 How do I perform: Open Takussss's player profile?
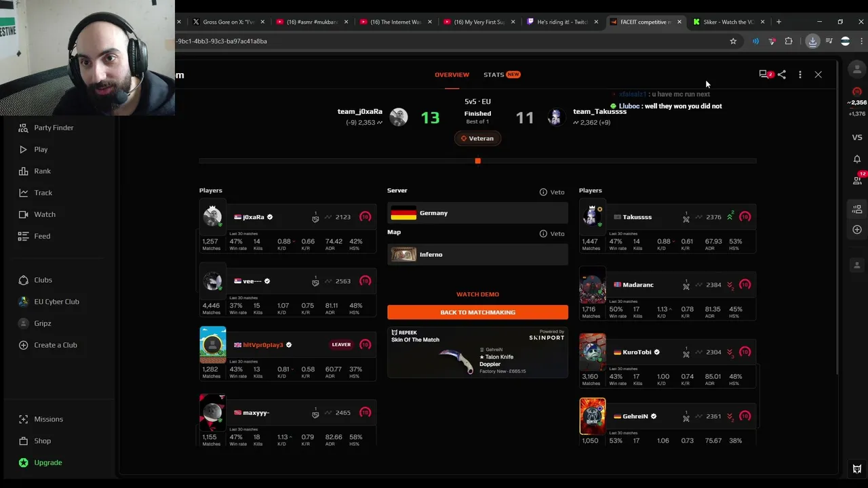[637, 217]
